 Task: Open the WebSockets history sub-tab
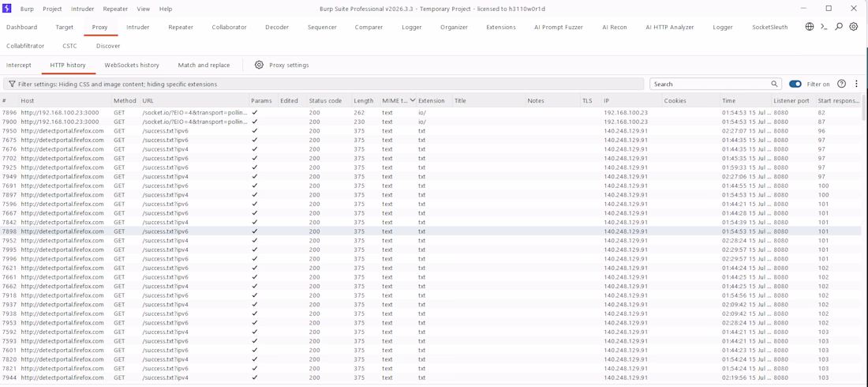coord(132,65)
